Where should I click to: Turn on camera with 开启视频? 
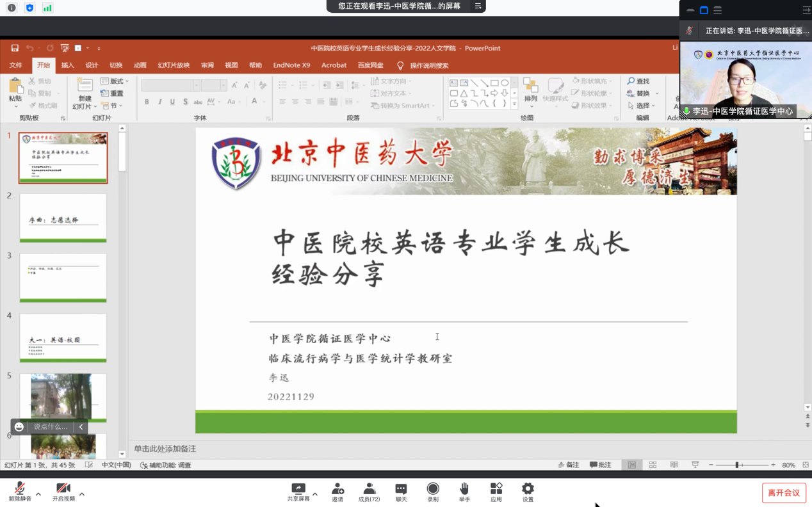click(63, 490)
